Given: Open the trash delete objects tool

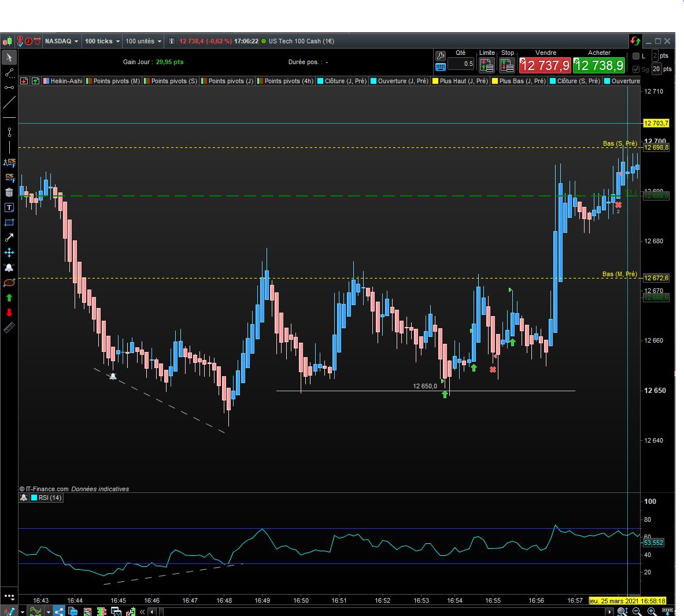Looking at the screenshot, I should point(9,192).
